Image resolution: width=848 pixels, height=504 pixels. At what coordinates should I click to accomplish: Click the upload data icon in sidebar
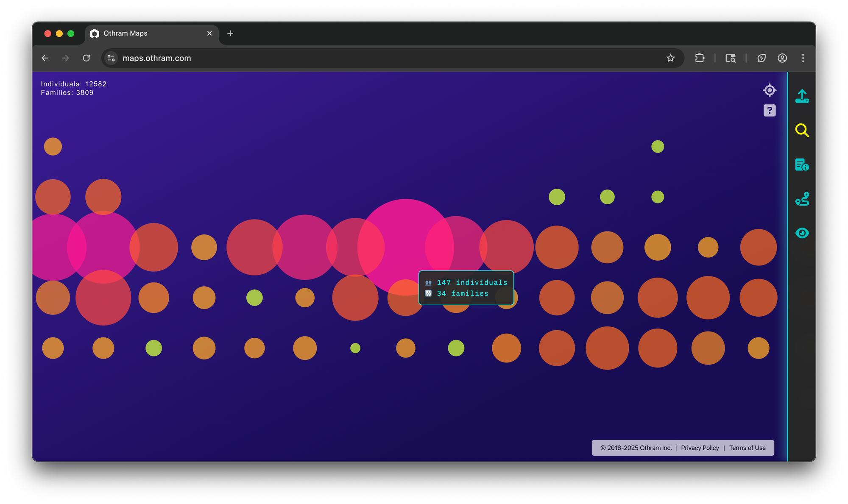click(x=802, y=96)
